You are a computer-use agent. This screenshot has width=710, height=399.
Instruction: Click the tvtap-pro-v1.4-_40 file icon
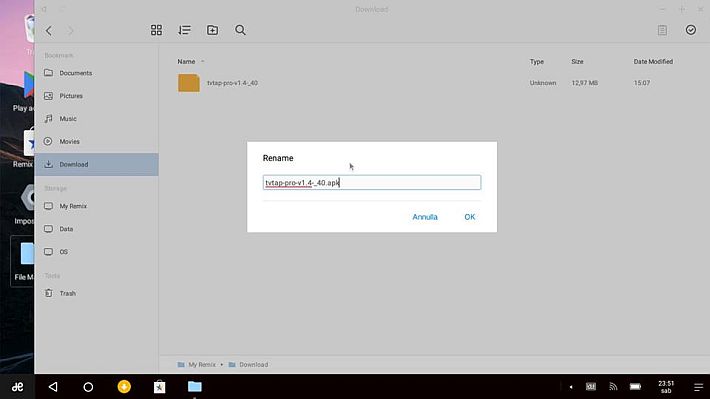point(189,83)
